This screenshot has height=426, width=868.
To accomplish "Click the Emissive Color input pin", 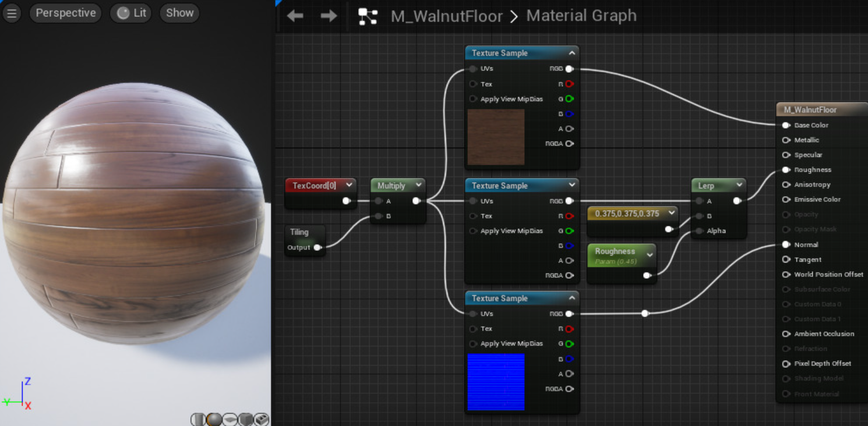I will (x=786, y=200).
